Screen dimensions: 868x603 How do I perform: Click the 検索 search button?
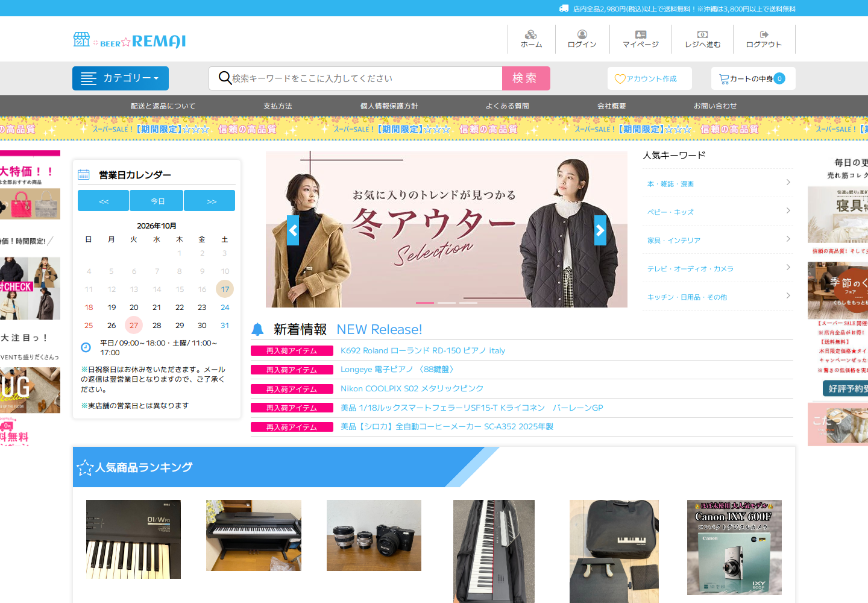click(526, 78)
